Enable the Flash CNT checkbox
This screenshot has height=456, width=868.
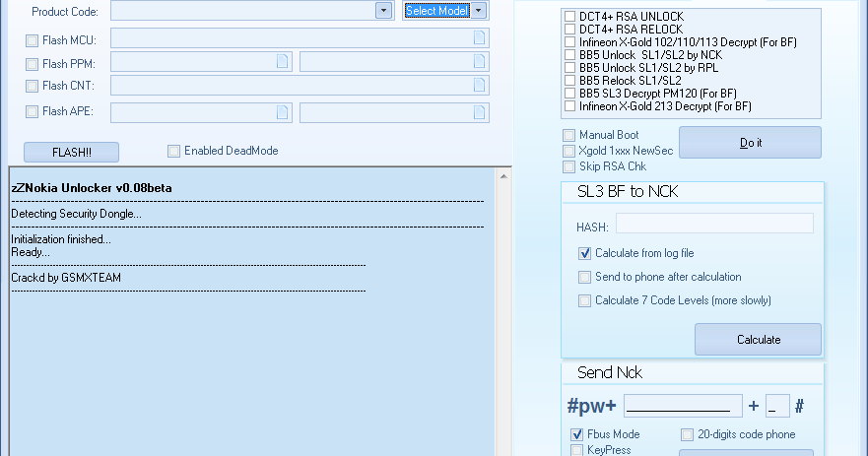33,86
